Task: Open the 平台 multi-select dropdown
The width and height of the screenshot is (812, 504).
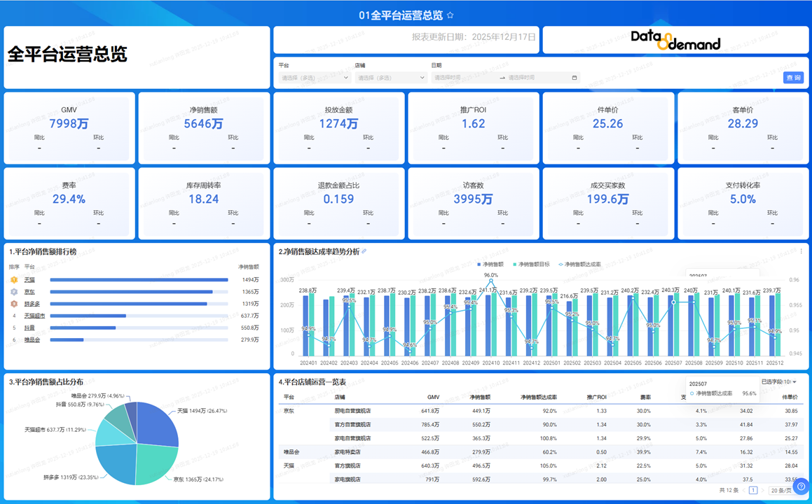Action: coord(315,78)
